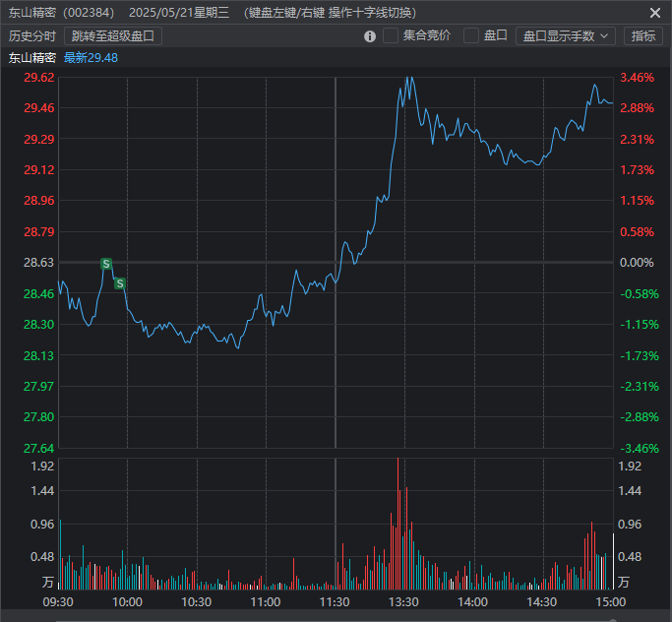Click the 东山精密 stock name label above chart
The image size is (672, 622).
[x=32, y=58]
